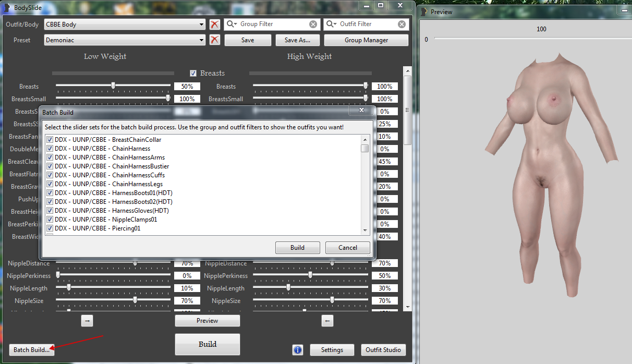The width and height of the screenshot is (632, 364).
Task: Uncheck the BreastChainCollar slider set
Action: [50, 140]
